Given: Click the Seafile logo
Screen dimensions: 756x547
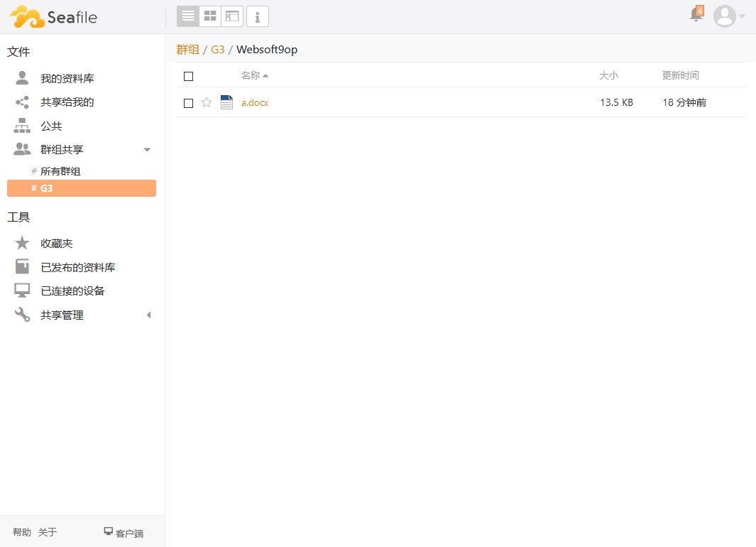Looking at the screenshot, I should click(54, 16).
